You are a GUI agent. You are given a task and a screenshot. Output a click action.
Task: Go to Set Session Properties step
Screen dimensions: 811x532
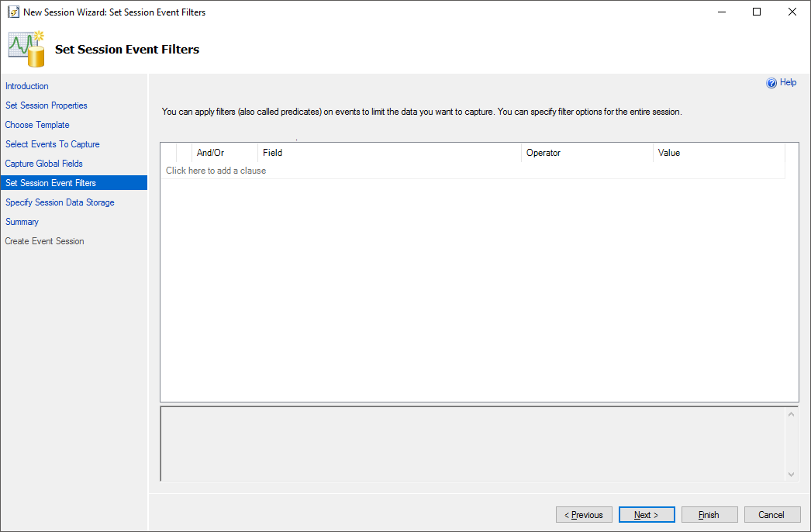click(47, 105)
